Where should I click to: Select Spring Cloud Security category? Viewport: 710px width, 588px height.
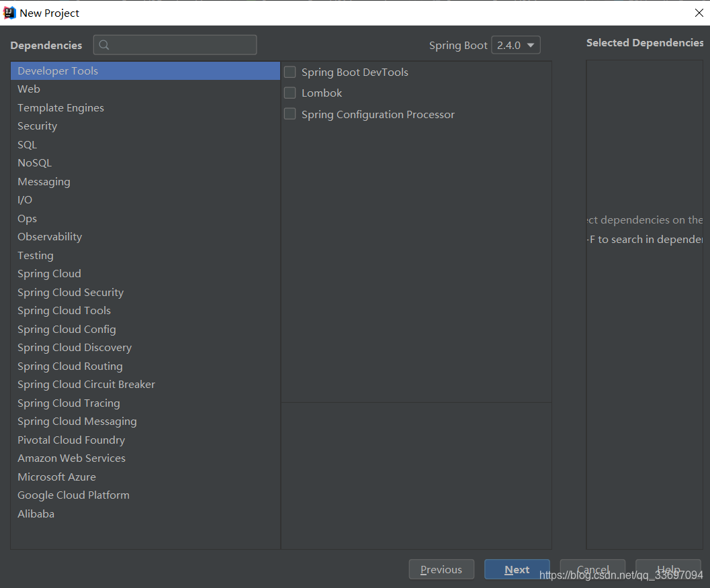[145, 293]
